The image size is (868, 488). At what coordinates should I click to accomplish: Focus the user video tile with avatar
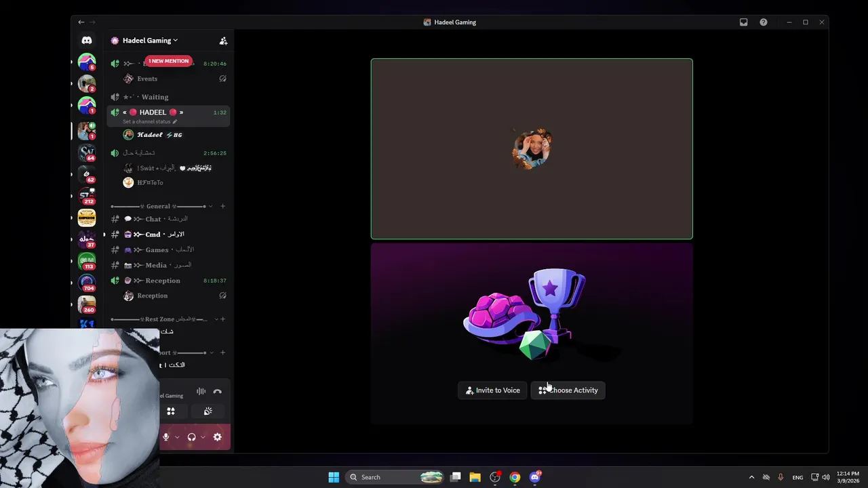[x=532, y=149]
